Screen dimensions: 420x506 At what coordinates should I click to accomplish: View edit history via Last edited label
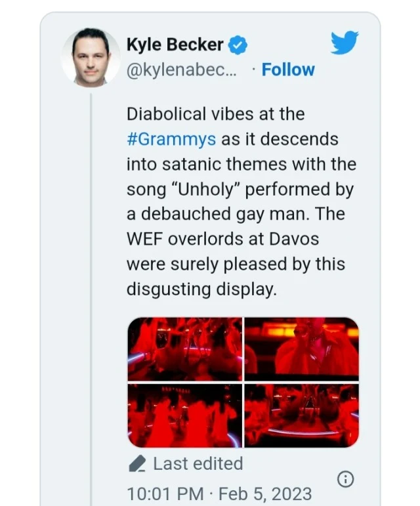198,464
